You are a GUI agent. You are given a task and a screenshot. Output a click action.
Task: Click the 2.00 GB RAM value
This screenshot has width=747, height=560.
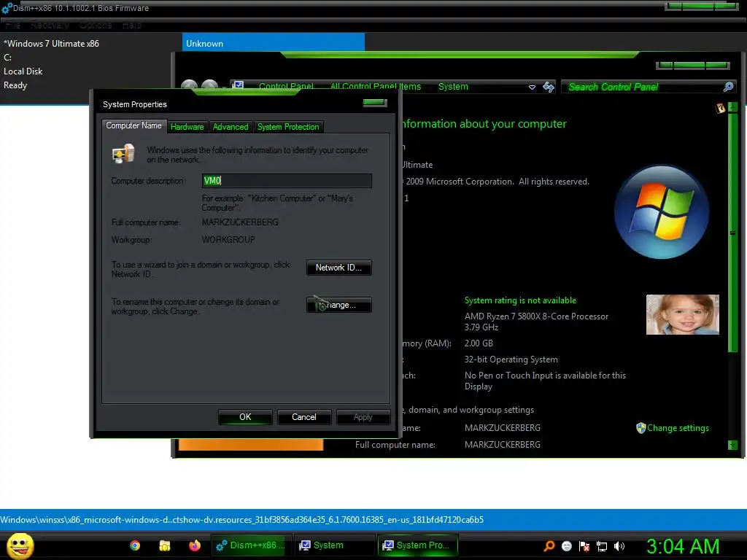[x=479, y=343]
